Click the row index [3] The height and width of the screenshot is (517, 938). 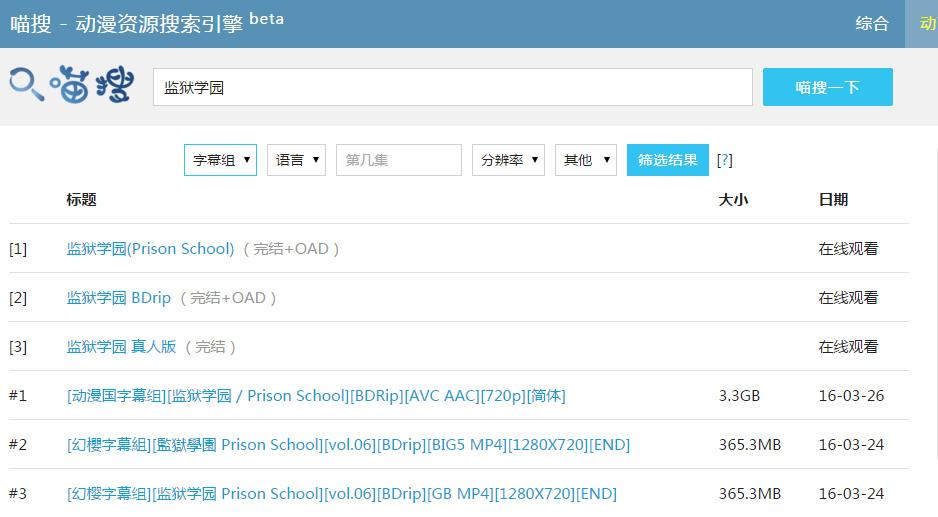pyautogui.click(x=18, y=346)
